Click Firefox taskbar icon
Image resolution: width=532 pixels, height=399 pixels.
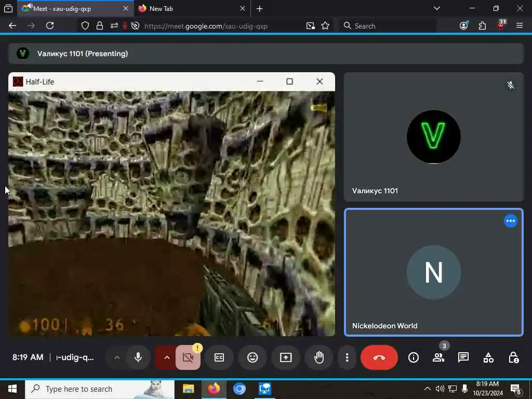point(214,389)
